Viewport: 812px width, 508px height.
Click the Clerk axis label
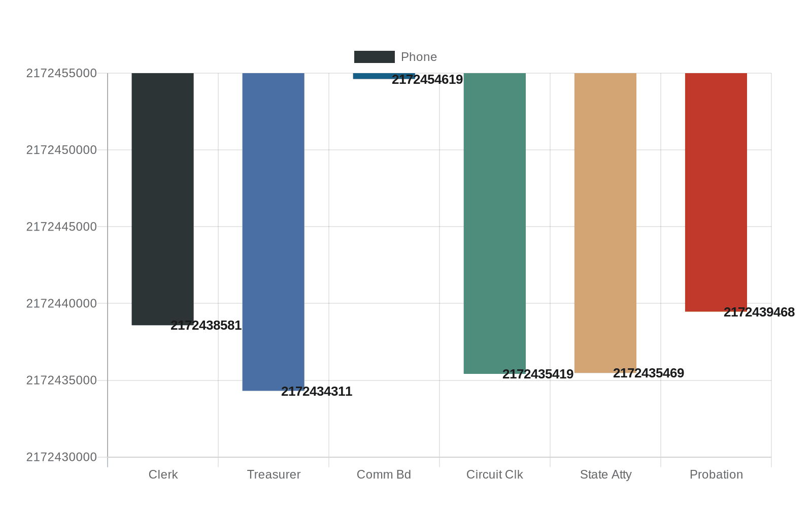(x=163, y=474)
